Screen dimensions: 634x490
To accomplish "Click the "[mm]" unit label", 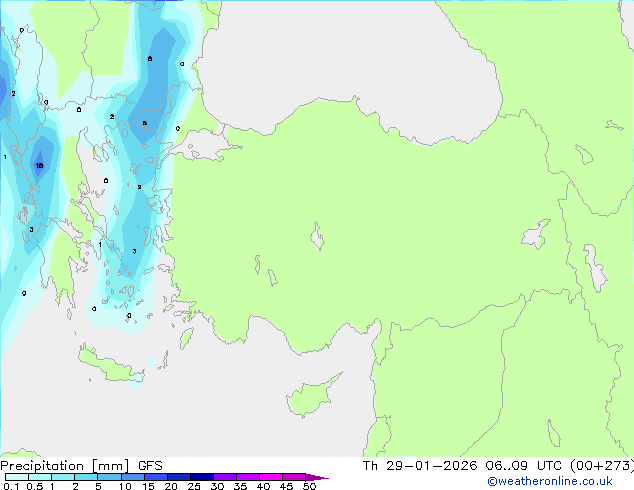I will (x=111, y=466).
